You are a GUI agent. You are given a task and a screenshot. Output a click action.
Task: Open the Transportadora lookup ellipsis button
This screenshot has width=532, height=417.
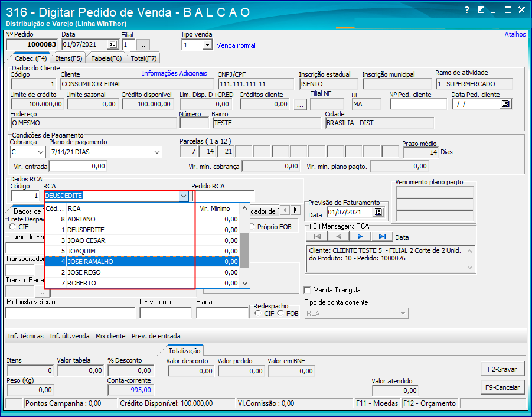point(41,271)
